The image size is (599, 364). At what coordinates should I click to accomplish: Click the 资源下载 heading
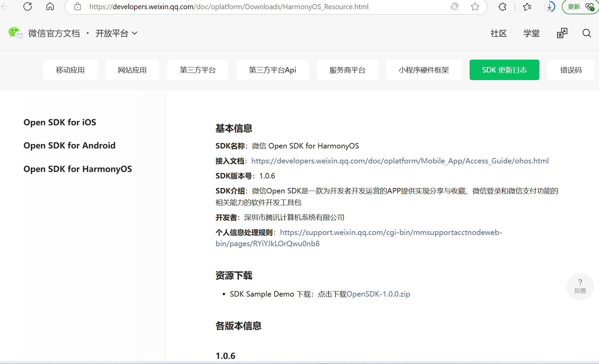pyautogui.click(x=234, y=275)
